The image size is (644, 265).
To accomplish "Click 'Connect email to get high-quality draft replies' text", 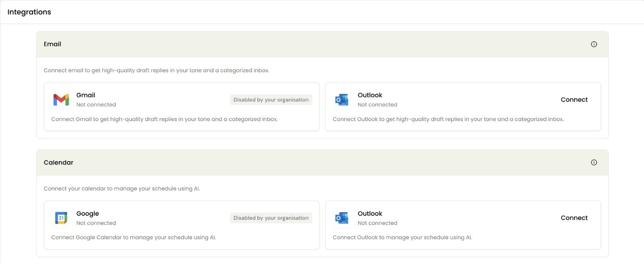I will [156, 70].
